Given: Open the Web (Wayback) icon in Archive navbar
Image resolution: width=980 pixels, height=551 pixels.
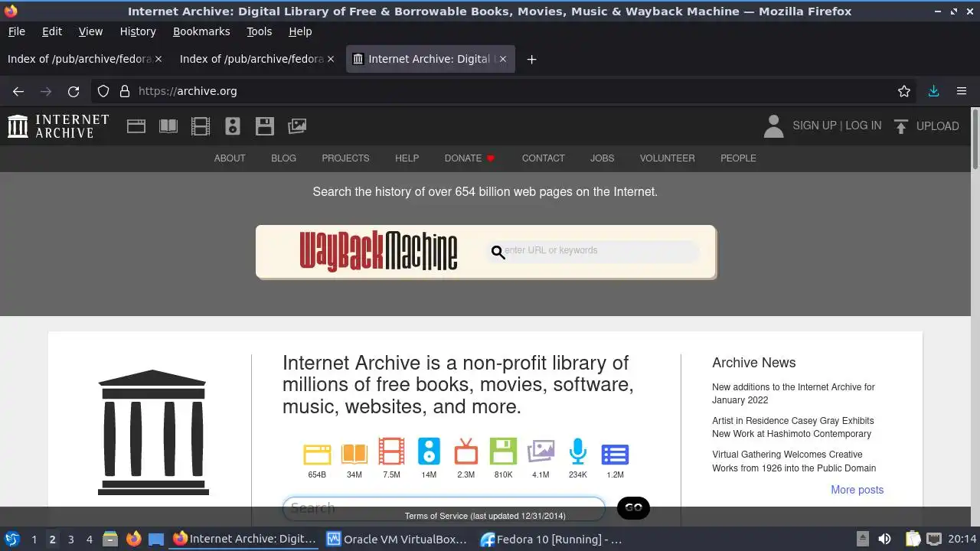Looking at the screenshot, I should tap(136, 126).
